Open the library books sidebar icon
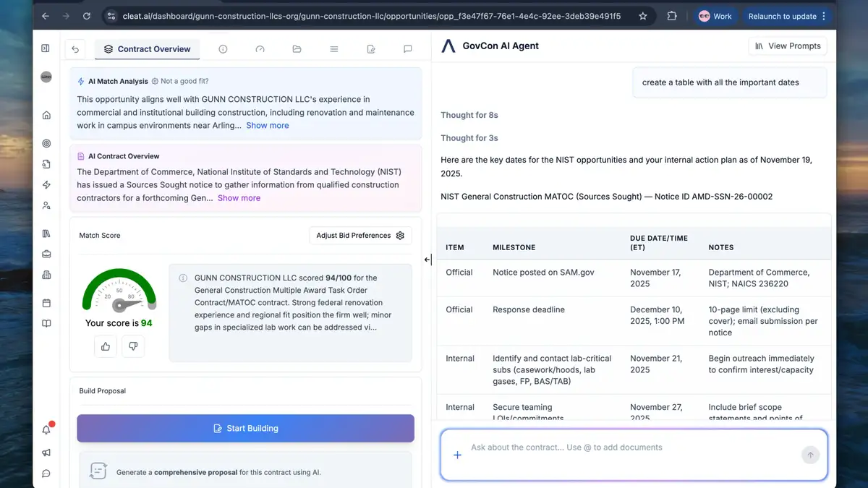The height and width of the screenshot is (488, 868). click(46, 234)
